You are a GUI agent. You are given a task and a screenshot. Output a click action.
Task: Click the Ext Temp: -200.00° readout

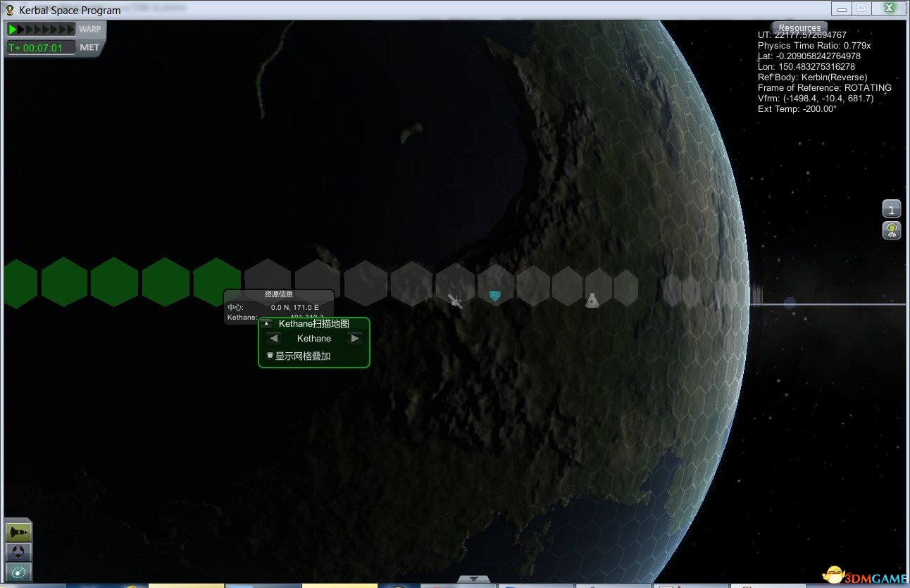click(797, 109)
